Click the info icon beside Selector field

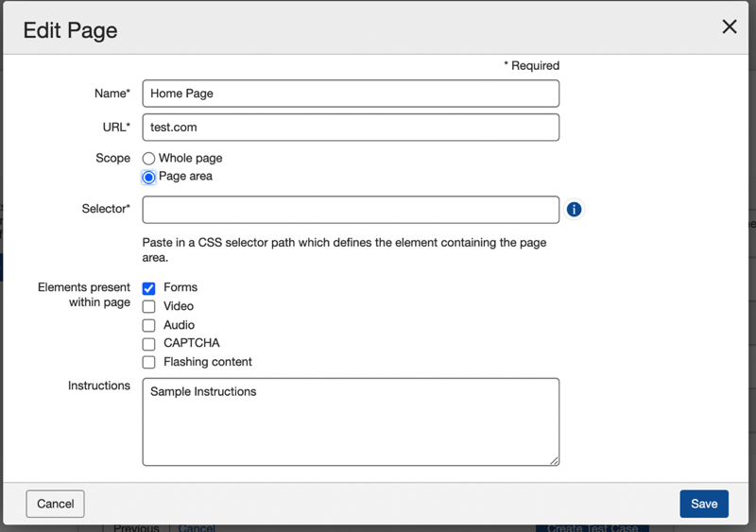574,210
